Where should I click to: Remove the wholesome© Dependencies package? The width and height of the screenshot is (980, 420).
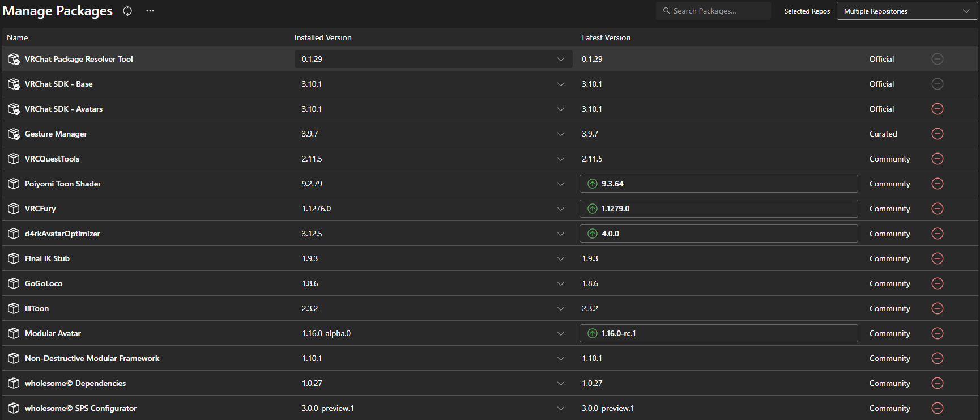[938, 383]
